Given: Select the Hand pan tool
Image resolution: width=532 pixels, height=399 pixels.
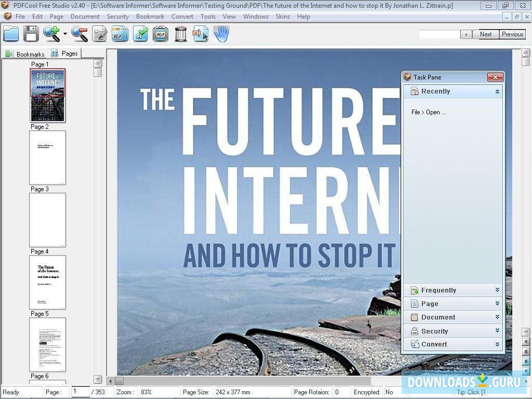Looking at the screenshot, I should (x=221, y=34).
